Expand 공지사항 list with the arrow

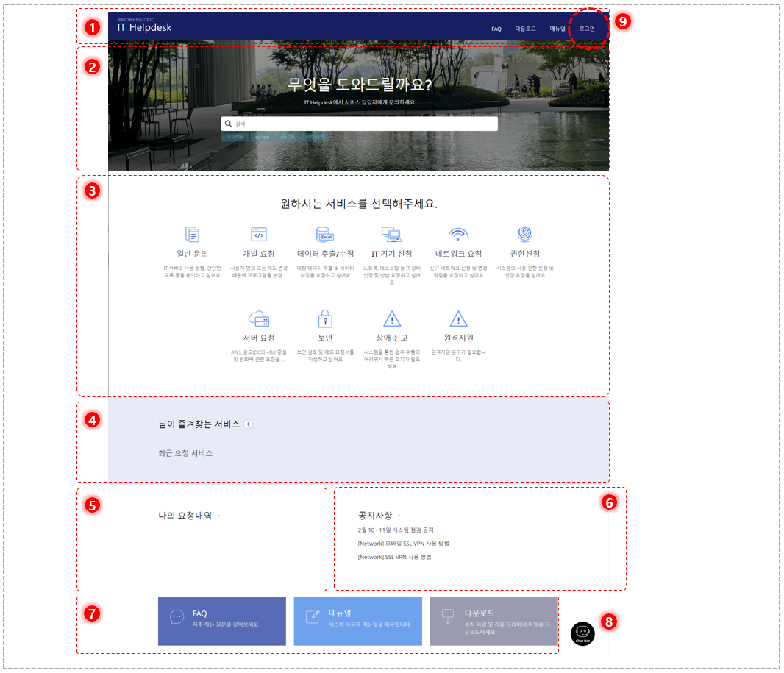coord(399,516)
